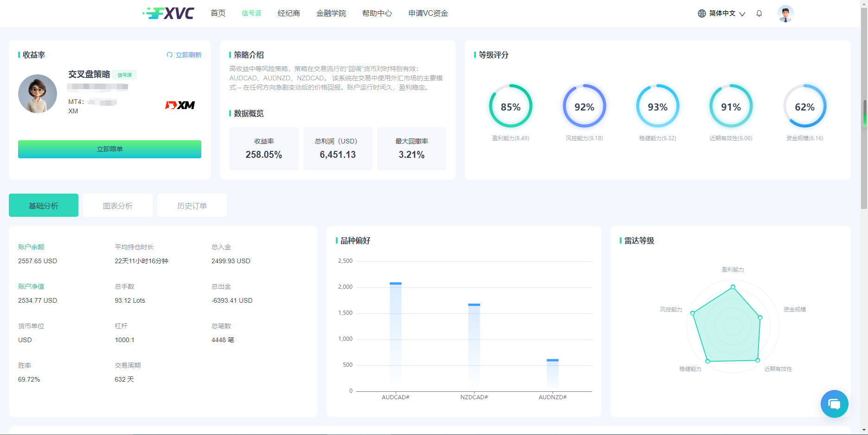Image resolution: width=868 pixels, height=435 pixels.
Task: Select the 基础分析 tab
Action: pyautogui.click(x=44, y=206)
